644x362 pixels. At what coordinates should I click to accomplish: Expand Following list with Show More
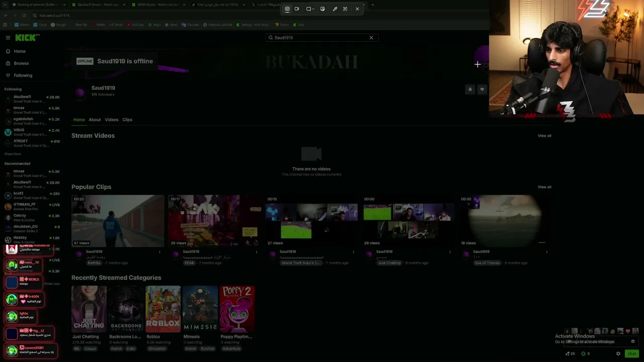pyautogui.click(x=13, y=154)
